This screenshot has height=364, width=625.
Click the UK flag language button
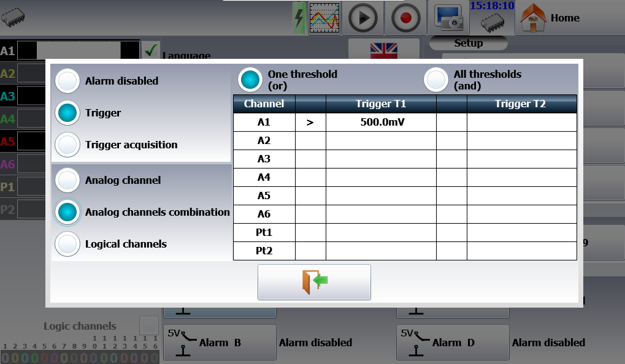(x=383, y=50)
